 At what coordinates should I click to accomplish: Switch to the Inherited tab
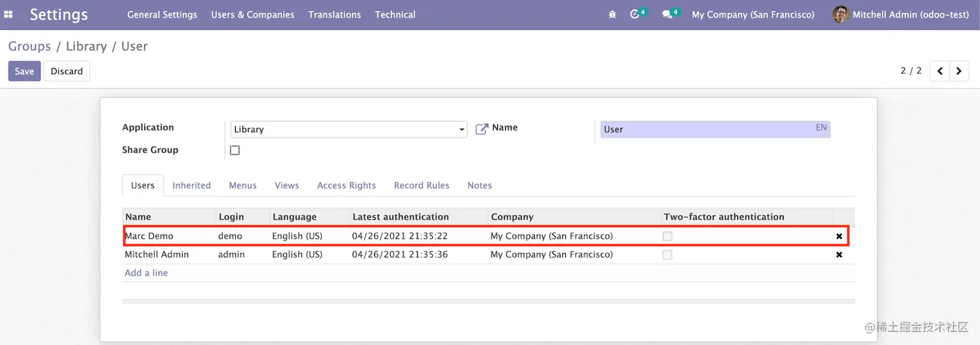pos(192,185)
